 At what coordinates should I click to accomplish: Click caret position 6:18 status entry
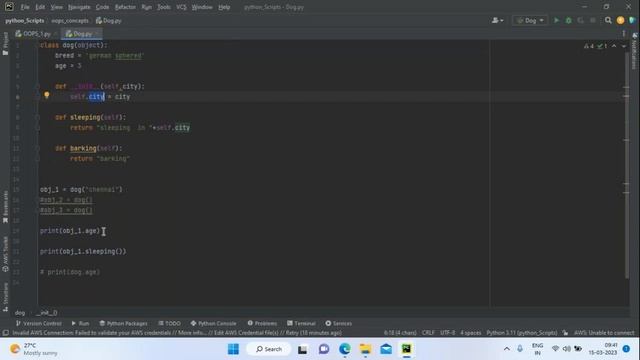400,333
